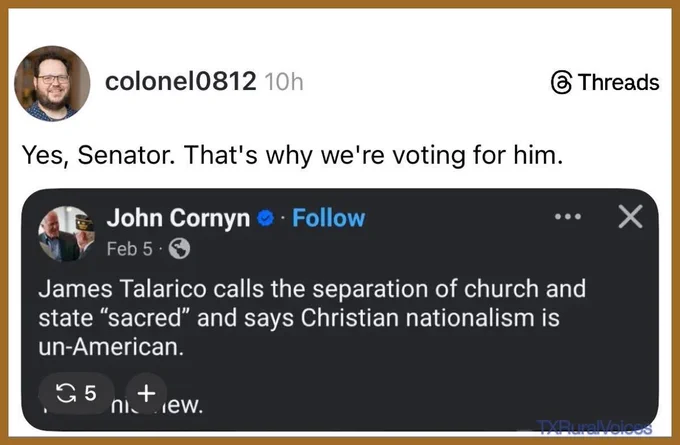Open colonel0812's profile picture
Screen dimensions: 680x445
point(52,83)
